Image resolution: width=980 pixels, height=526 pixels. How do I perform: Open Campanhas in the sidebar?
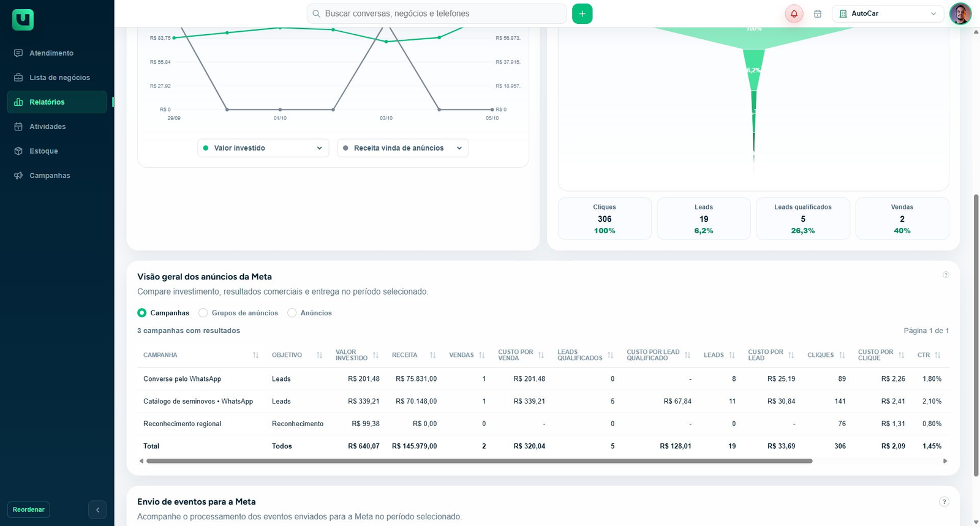point(56,176)
